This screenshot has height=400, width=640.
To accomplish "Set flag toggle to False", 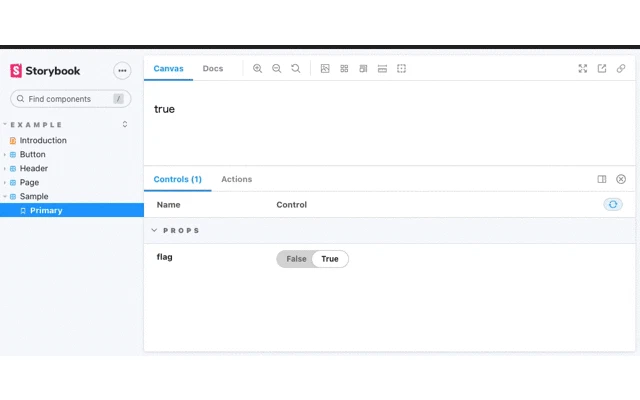I will 296,259.
